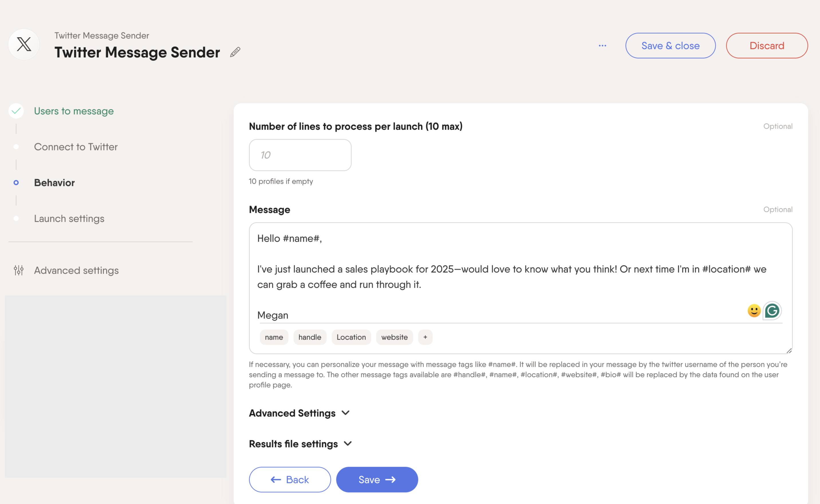The height and width of the screenshot is (504, 820).
Task: Insert the Location tag into message
Action: click(x=351, y=337)
